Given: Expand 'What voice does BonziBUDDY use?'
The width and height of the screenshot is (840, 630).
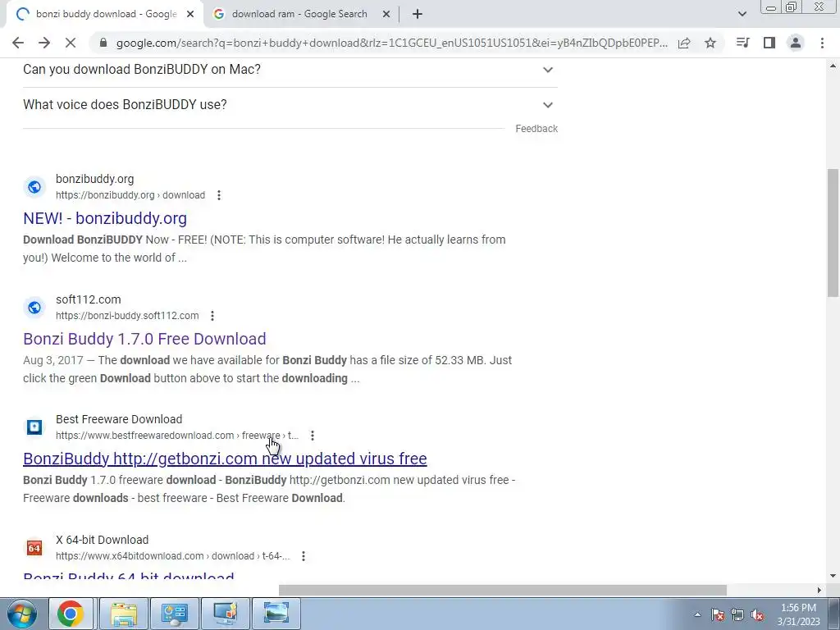Looking at the screenshot, I should coord(290,104).
